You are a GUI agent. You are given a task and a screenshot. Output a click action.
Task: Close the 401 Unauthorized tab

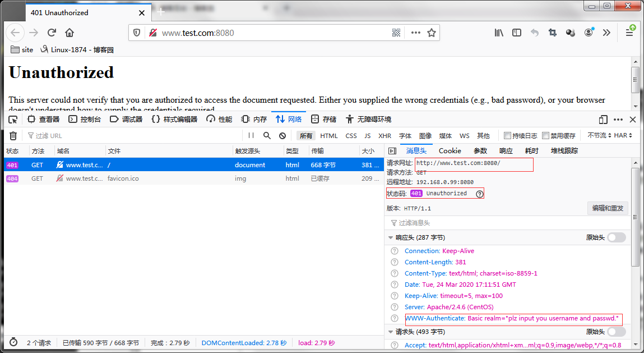pos(142,13)
